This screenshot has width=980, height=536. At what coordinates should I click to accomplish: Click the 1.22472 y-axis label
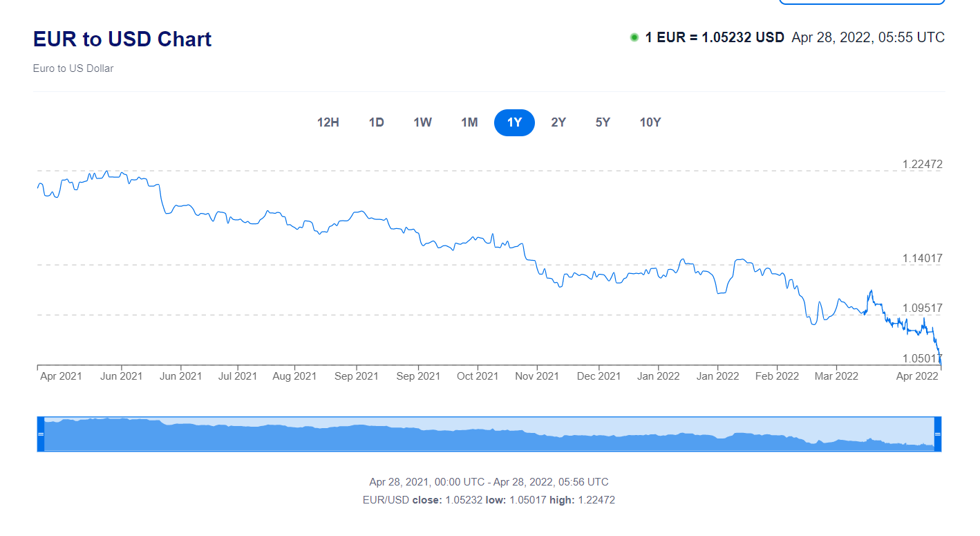pos(922,165)
